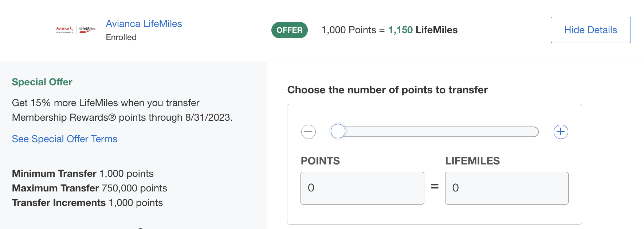Open the Avianca LifeMiles program link
This screenshot has height=229, width=644.
(x=144, y=23)
